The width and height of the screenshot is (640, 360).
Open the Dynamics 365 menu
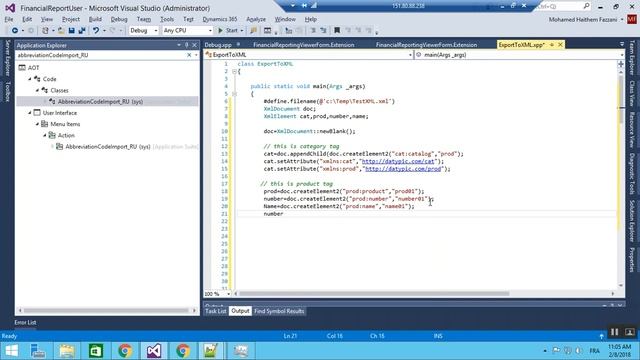pyautogui.click(x=220, y=19)
